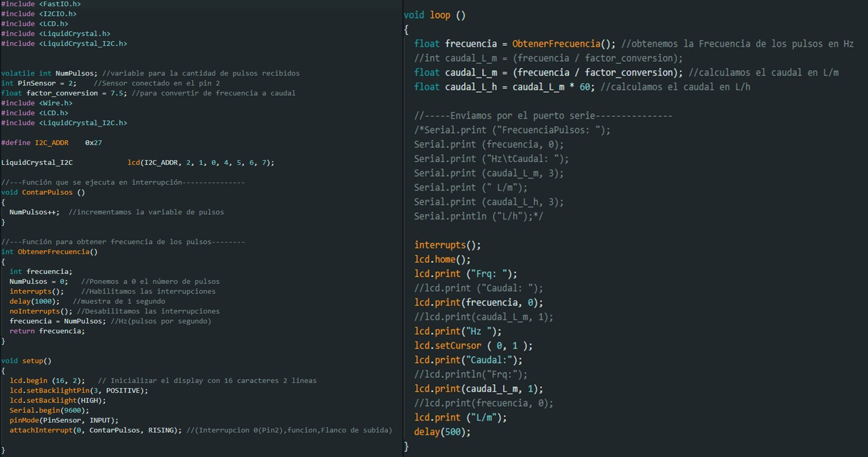Viewport: 868px width, 457px height.
Task: Click the 'noInterrupts();' statement
Action: [41, 311]
